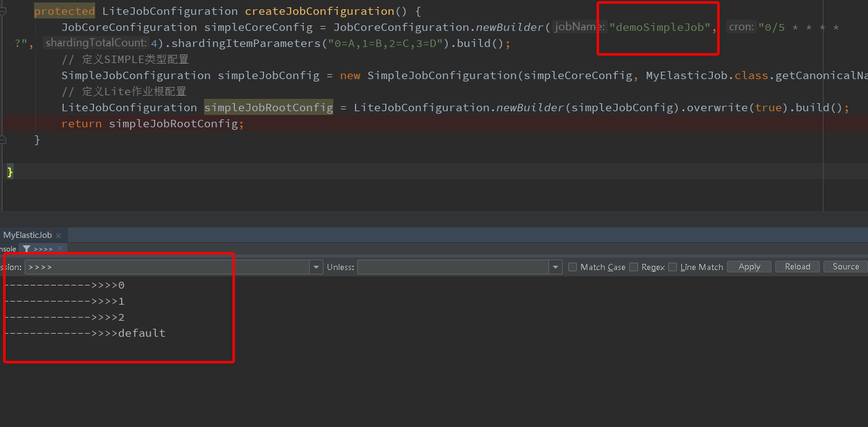868x427 pixels.
Task: Click the yellow closing class brace
Action: [x=10, y=172]
